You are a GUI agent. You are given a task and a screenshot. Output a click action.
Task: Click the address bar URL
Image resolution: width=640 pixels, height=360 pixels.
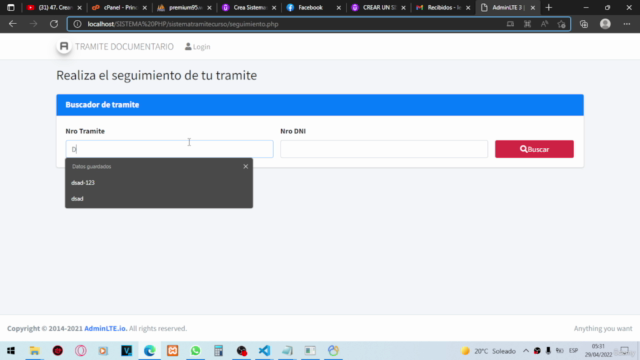pos(183,24)
